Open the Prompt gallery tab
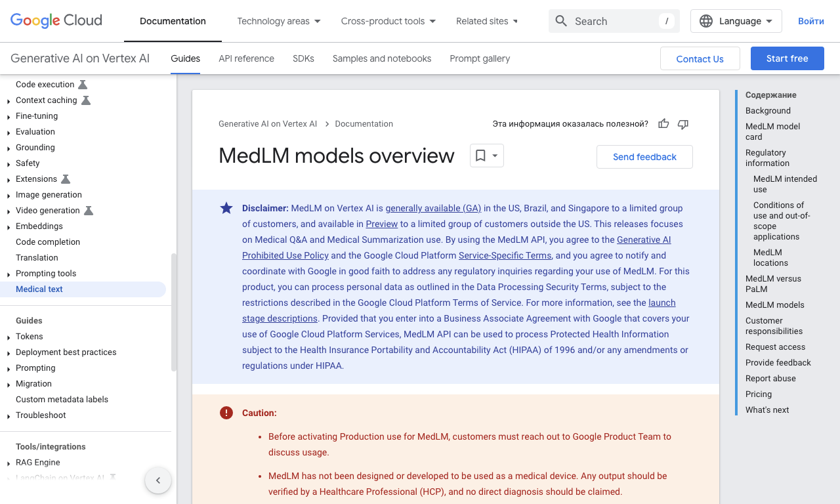This screenshot has width=840, height=504. 480,58
